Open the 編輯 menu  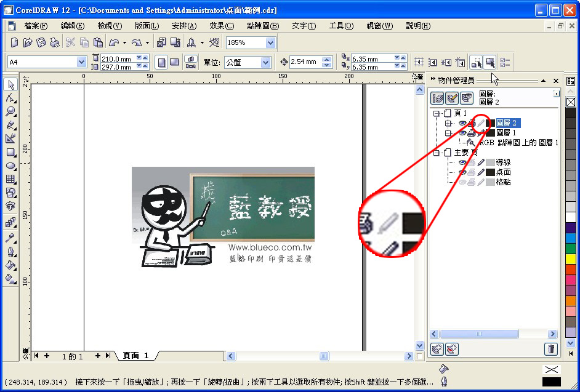[73, 26]
